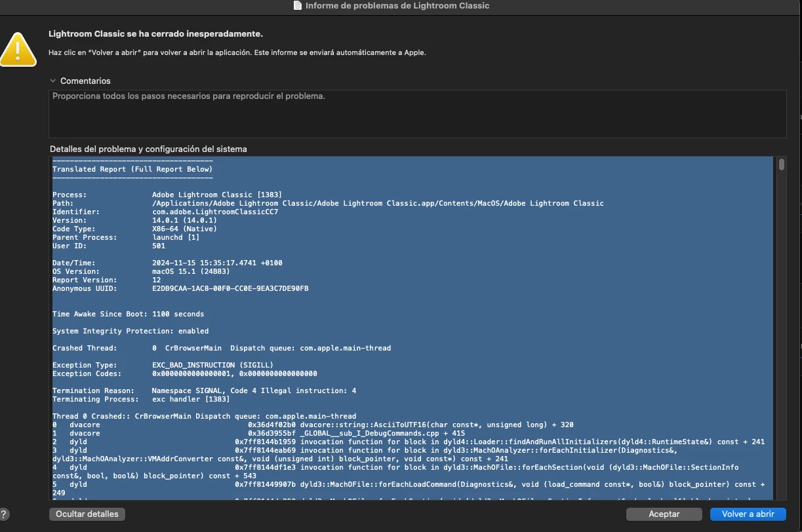
Task: Click stack frame 3 dyld forEachInitializer
Action: (365, 454)
